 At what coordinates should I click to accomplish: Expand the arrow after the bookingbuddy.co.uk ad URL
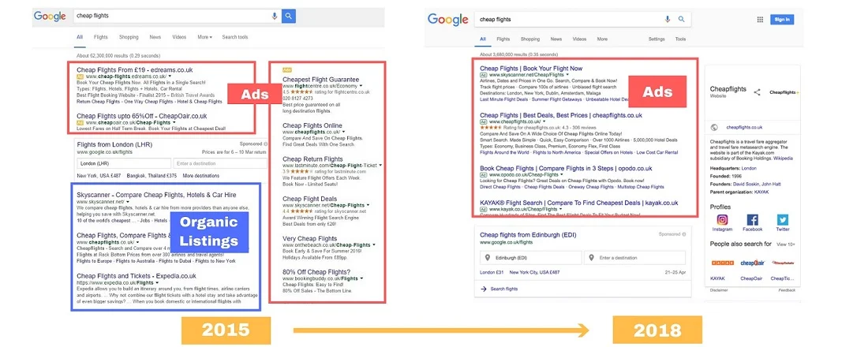pos(363,278)
